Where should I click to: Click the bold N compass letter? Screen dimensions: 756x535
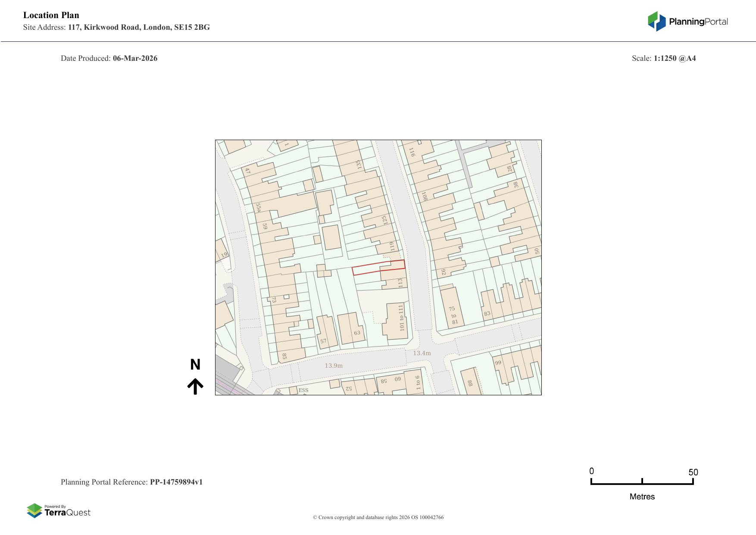195,365
